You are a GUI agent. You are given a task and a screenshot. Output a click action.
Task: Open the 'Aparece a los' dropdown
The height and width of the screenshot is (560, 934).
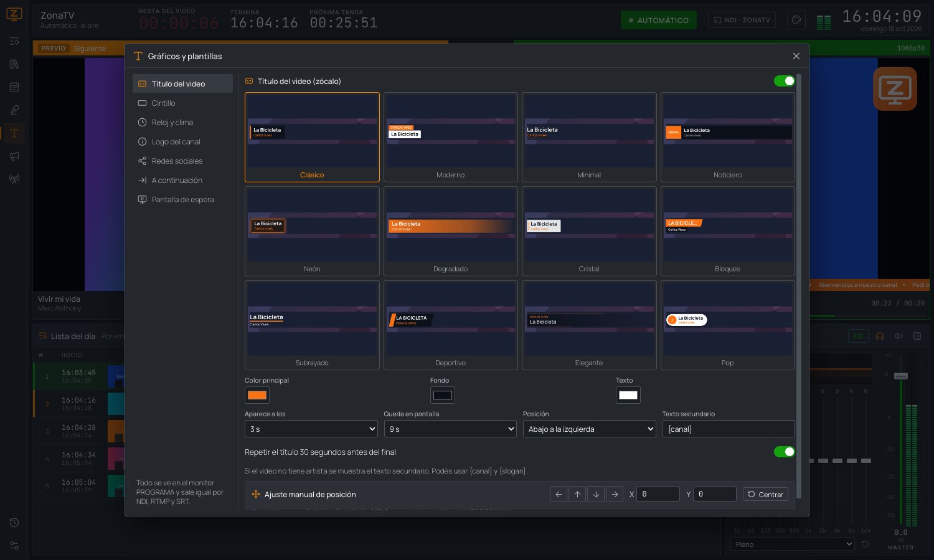311,429
